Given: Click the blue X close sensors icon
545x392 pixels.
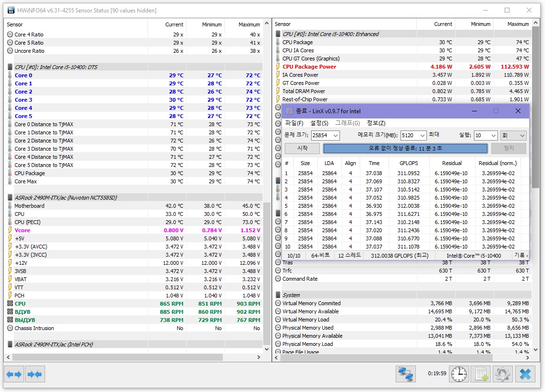Looking at the screenshot, I should 525,374.
